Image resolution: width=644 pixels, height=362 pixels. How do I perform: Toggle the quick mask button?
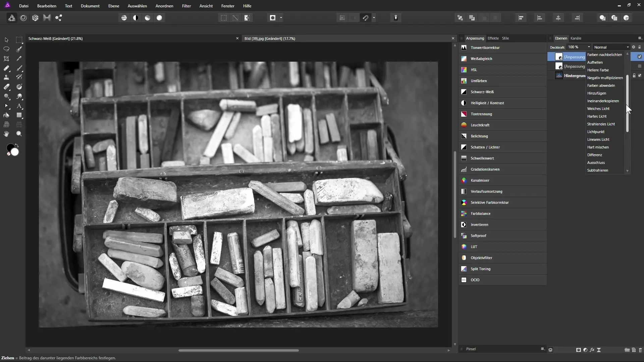[x=273, y=18]
